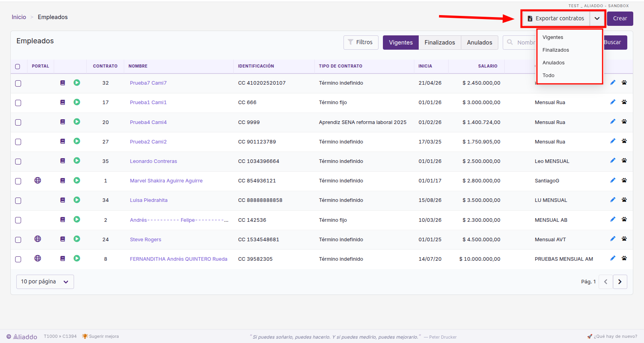
Task: Choose Todo in the export dropdown menu
Action: (x=570, y=76)
